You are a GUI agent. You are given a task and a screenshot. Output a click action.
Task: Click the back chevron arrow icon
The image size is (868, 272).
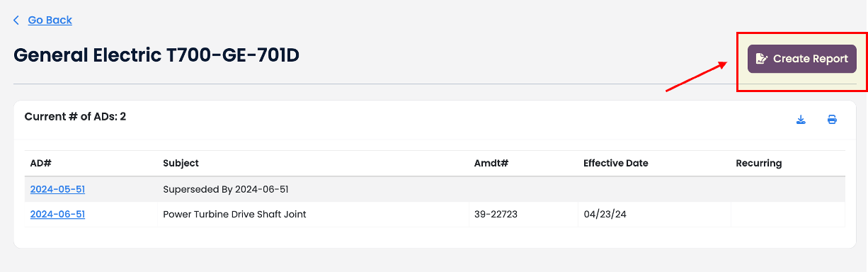tap(16, 21)
